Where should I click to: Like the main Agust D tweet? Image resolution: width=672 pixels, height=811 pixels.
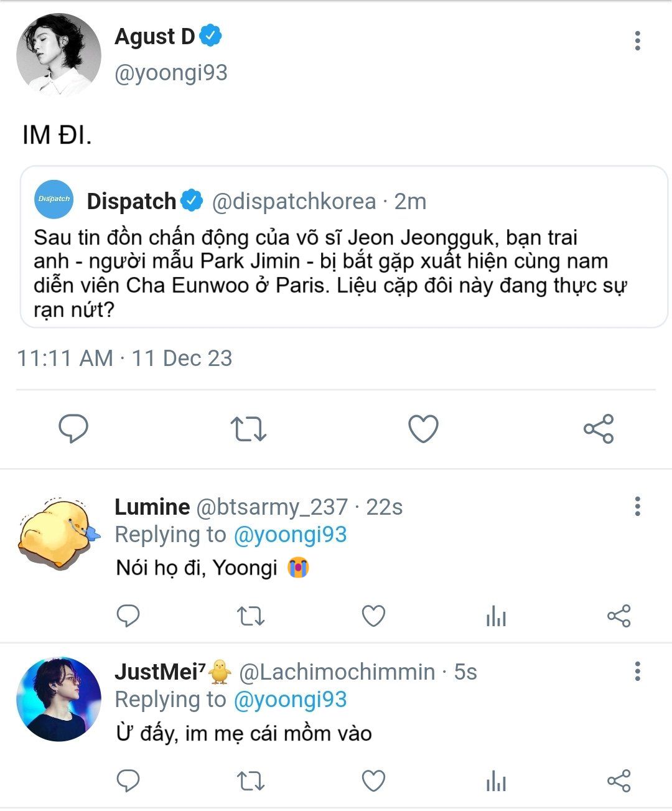click(x=423, y=429)
